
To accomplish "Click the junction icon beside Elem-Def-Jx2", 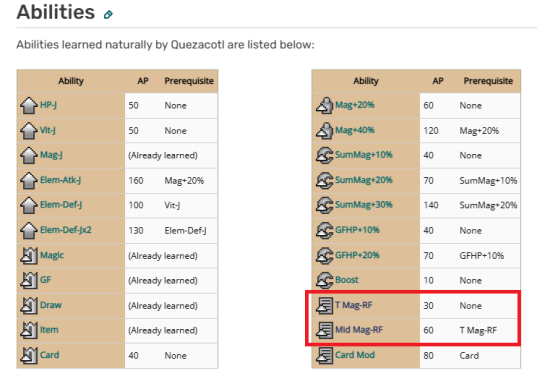I will (29, 230).
